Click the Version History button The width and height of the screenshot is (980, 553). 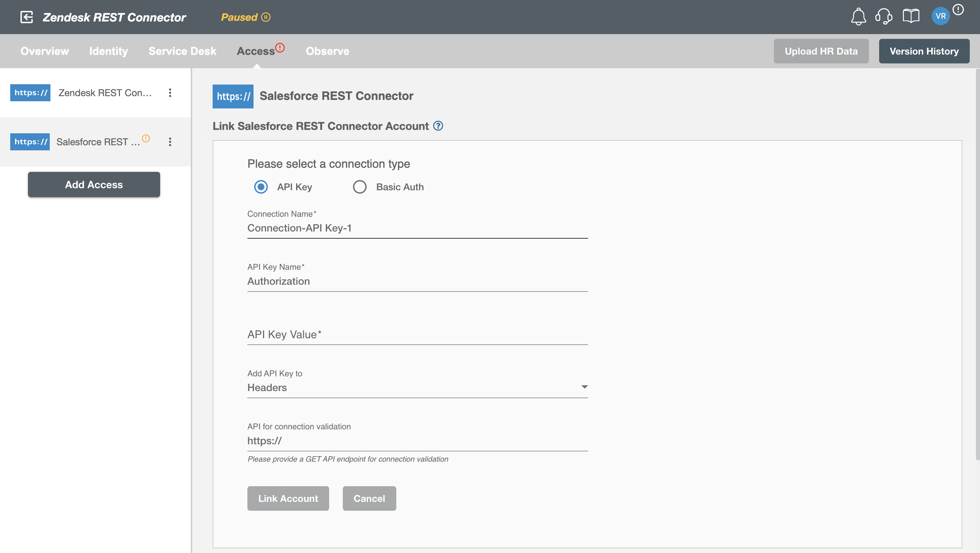point(924,51)
